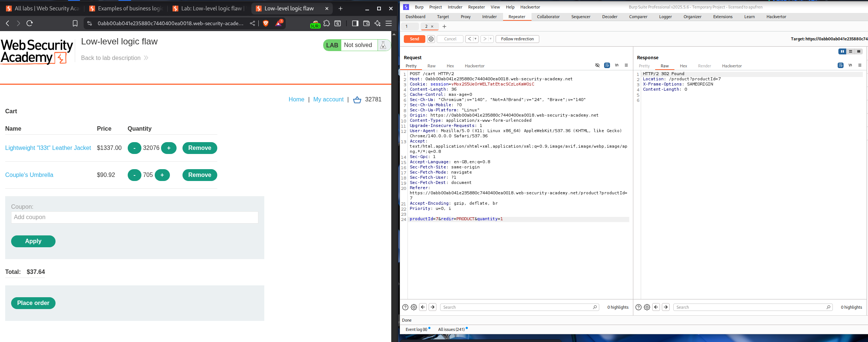This screenshot has width=868, height=342.
Task: Toggle non-printable characters in Request panel
Action: [x=617, y=66]
